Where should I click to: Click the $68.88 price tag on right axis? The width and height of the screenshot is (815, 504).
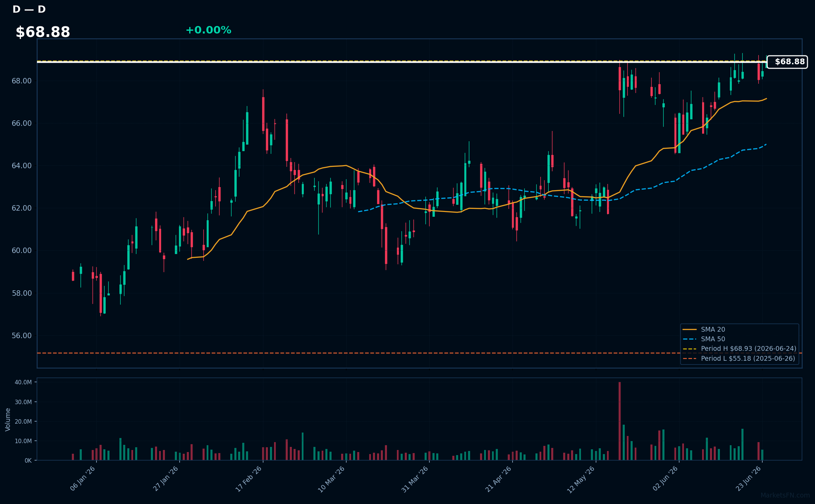click(x=787, y=62)
